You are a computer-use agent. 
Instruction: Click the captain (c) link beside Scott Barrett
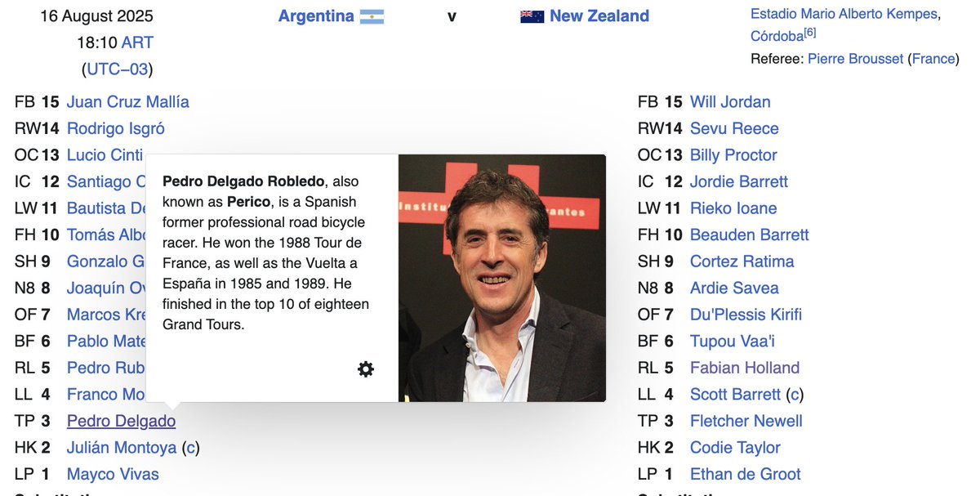click(x=795, y=395)
